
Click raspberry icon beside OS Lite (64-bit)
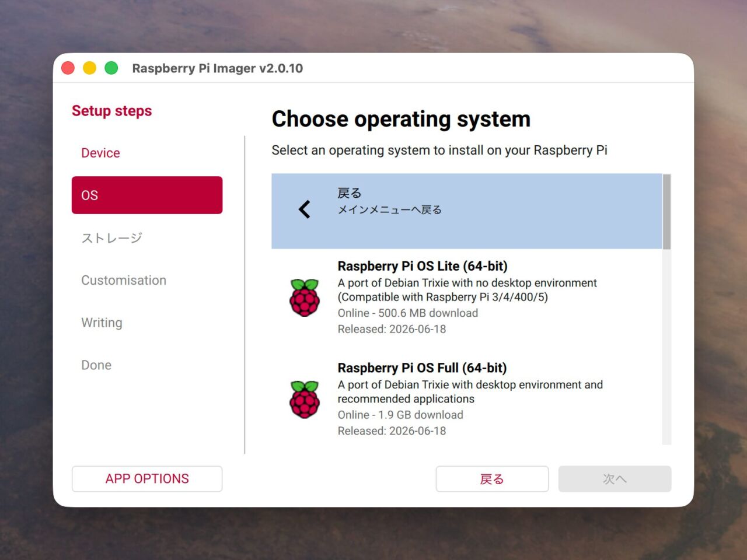[305, 297]
